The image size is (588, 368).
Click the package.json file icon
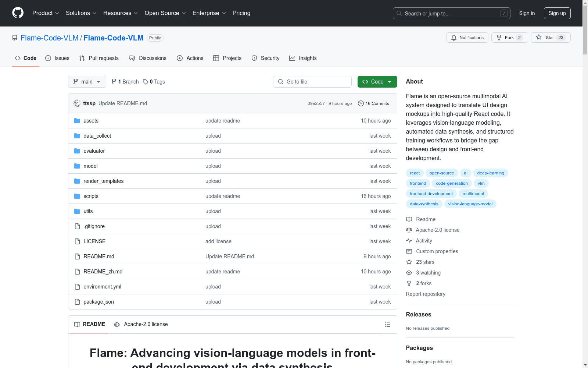click(77, 302)
